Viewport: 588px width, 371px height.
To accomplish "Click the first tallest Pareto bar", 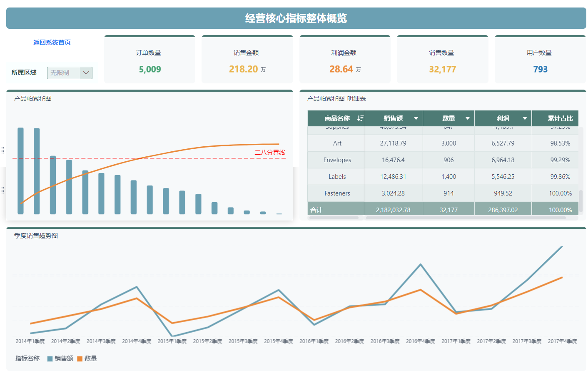I will 20,171.
